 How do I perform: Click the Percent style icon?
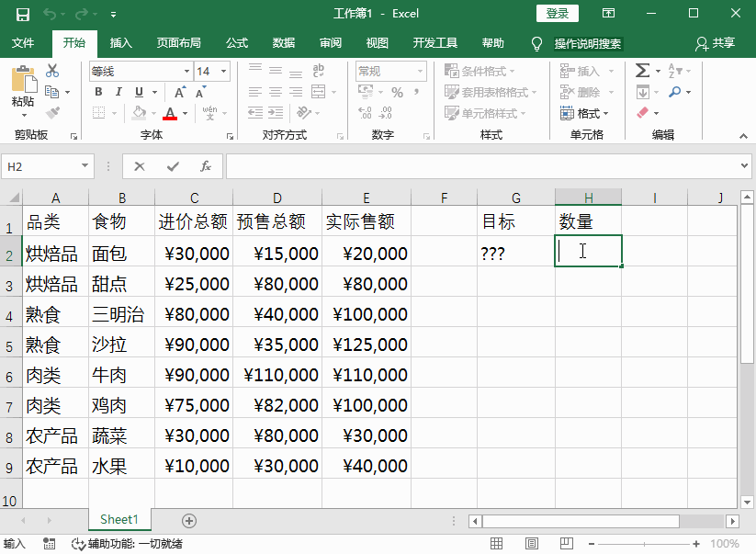pyautogui.click(x=397, y=92)
